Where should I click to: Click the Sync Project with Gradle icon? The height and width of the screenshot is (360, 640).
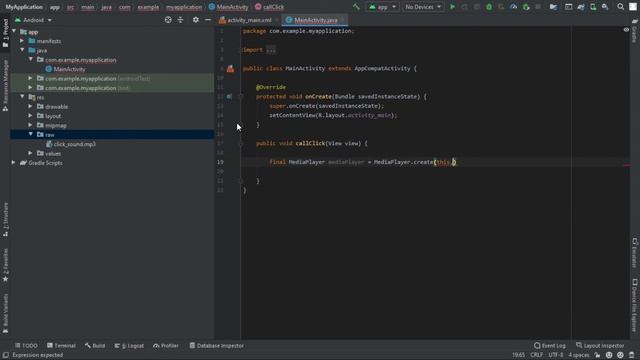(x=581, y=7)
